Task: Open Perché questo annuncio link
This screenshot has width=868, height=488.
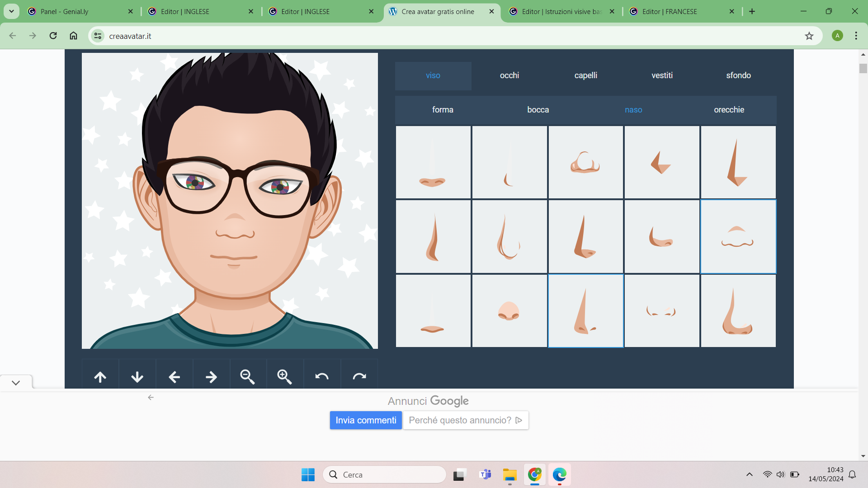Action: coord(465,420)
